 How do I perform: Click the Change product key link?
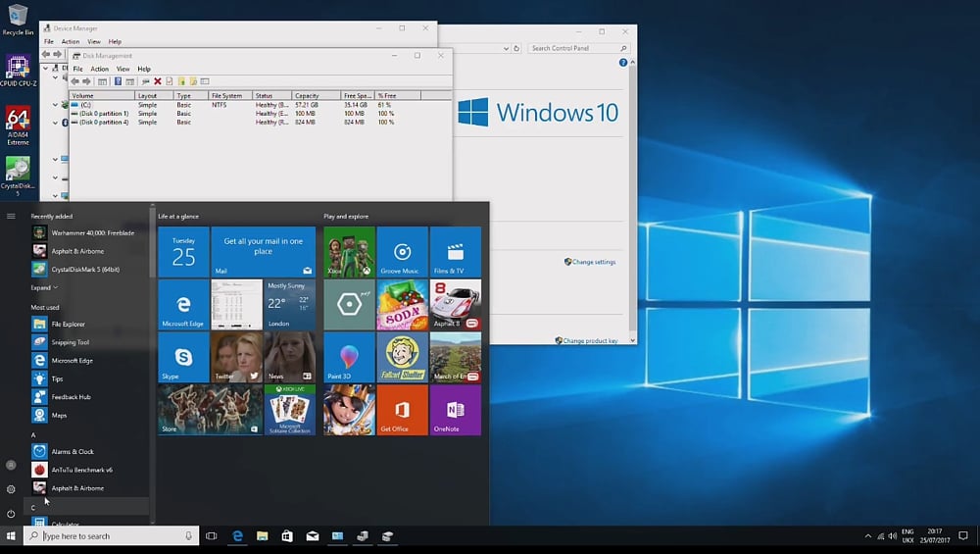point(589,340)
